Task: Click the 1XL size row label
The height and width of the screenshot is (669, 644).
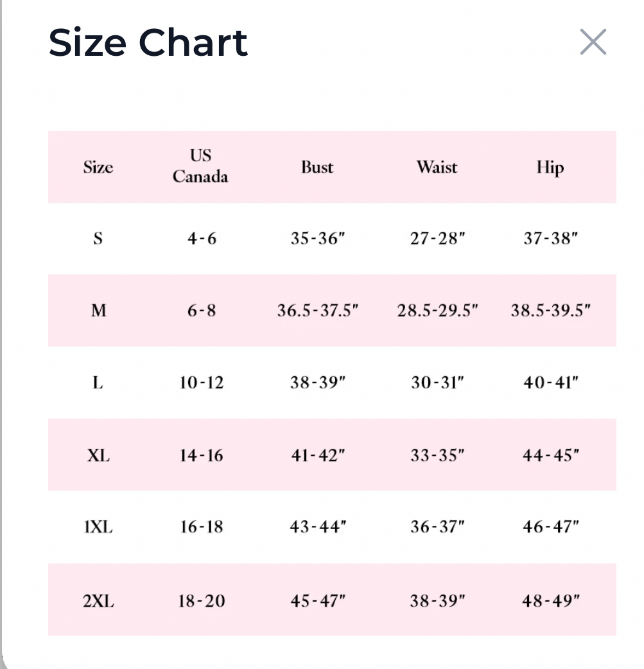Action: 98,528
